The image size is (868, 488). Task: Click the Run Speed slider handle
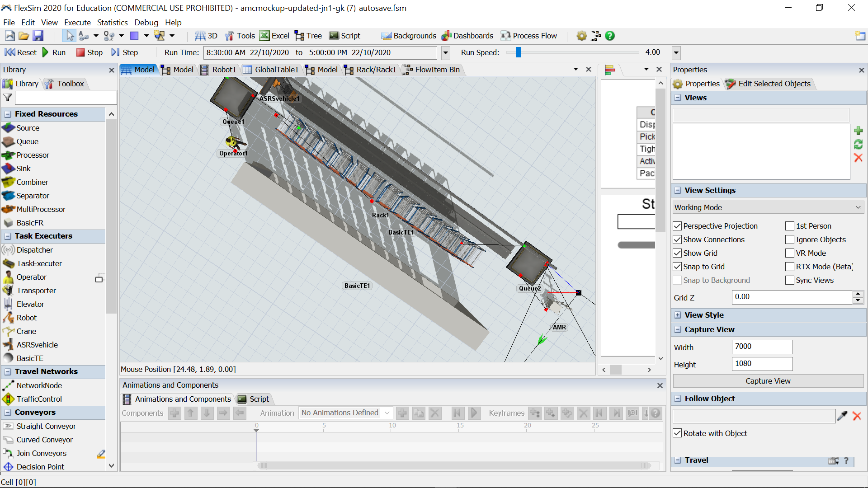click(519, 52)
